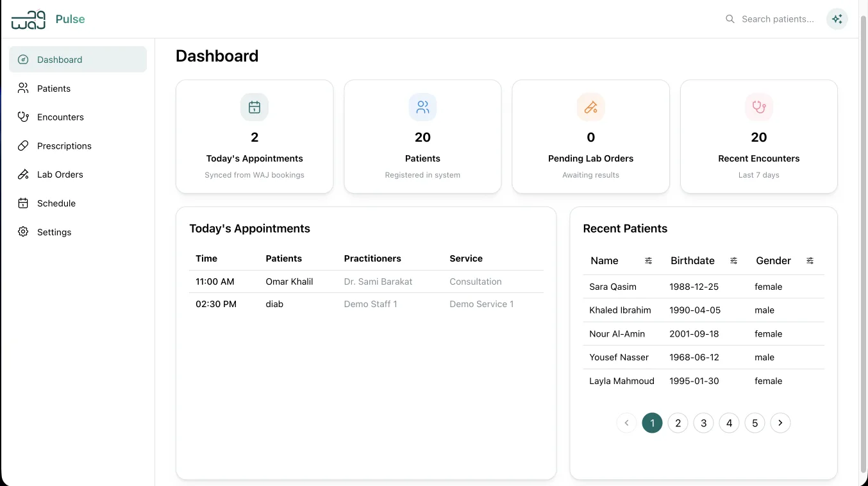Click the Prescriptions pill icon
The height and width of the screenshot is (486, 868).
tap(22, 146)
